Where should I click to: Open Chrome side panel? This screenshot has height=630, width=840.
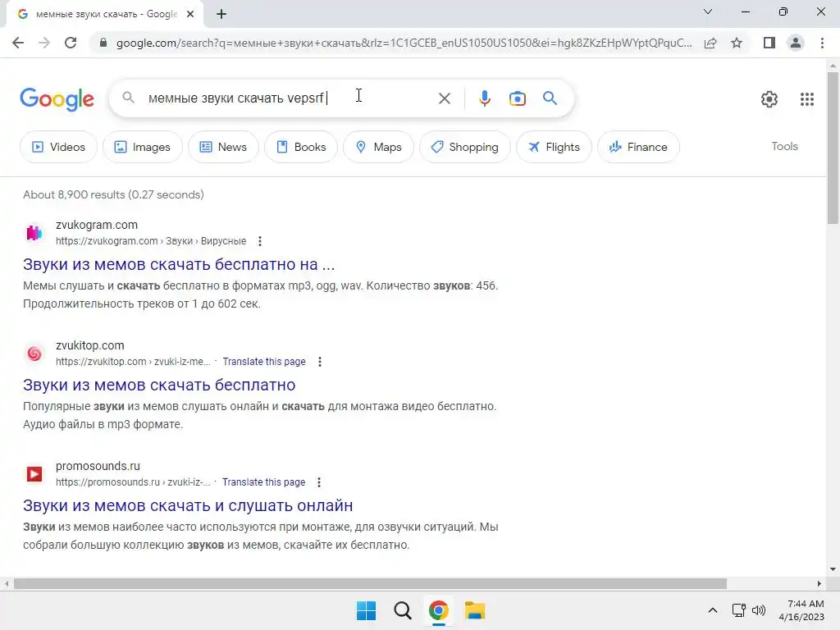point(769,43)
